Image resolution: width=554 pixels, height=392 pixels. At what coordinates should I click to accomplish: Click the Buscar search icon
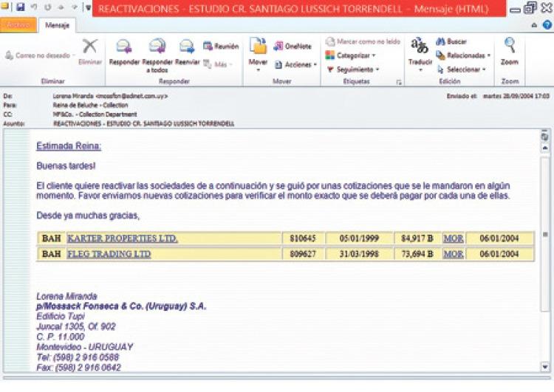451,42
